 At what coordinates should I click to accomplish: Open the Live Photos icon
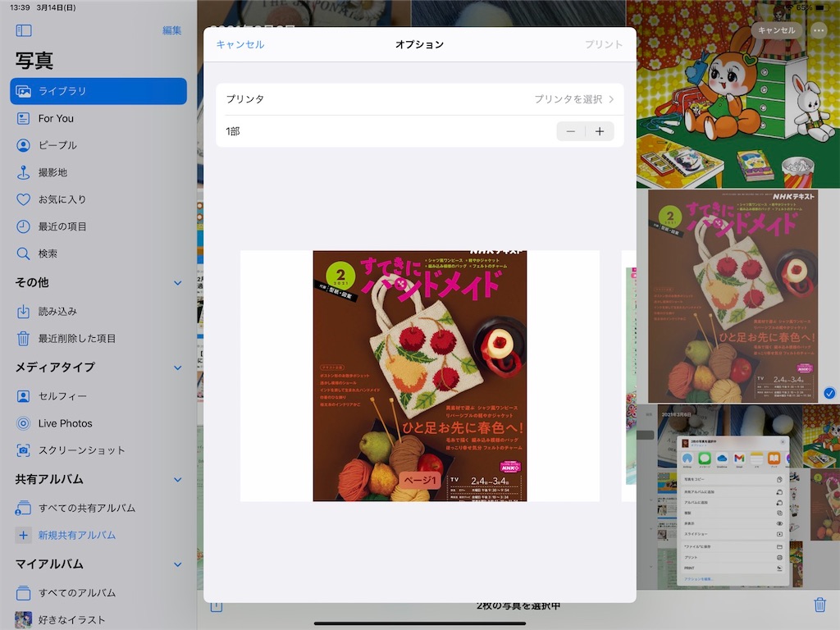pyautogui.click(x=23, y=423)
